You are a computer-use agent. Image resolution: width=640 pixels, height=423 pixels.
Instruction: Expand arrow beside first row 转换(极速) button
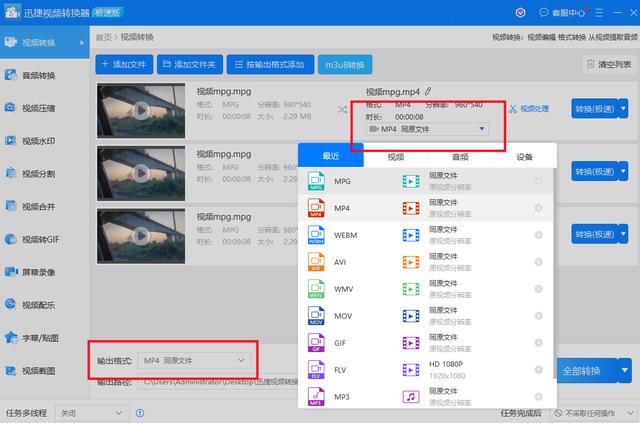pos(623,109)
